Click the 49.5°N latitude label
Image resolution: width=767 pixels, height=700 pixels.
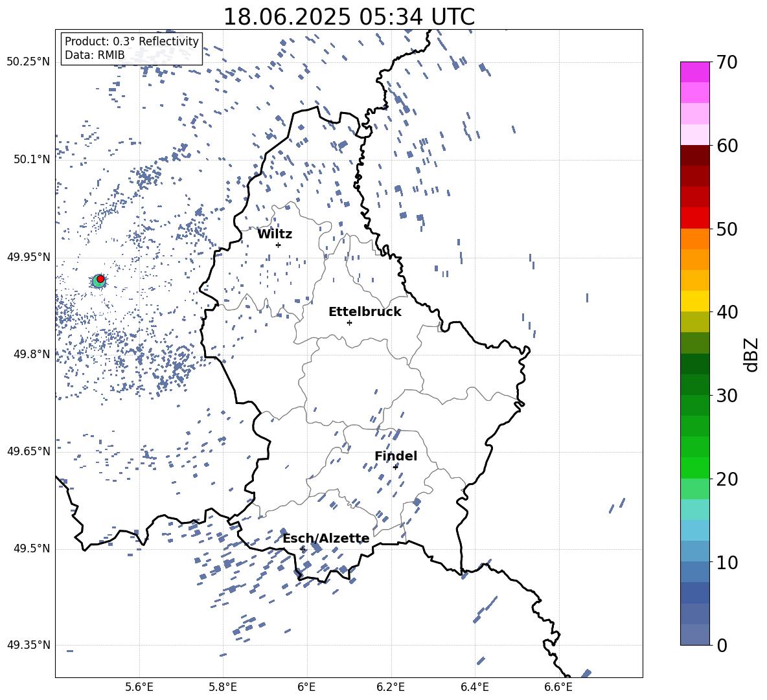coord(32,548)
